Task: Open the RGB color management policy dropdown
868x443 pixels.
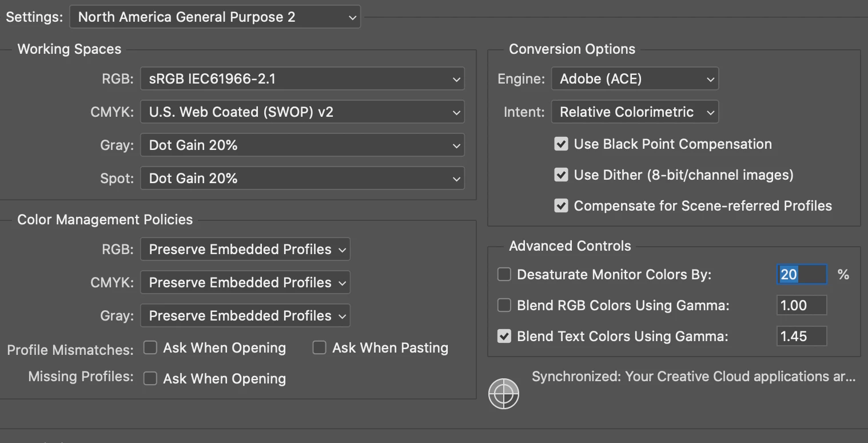Action: click(x=245, y=250)
